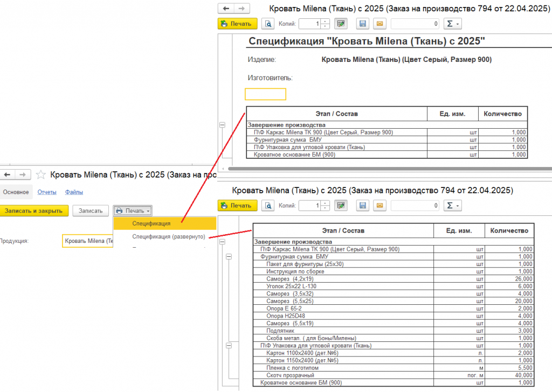Select the row Подпятник
This screenshot has height=392, width=552.
tap(393, 331)
